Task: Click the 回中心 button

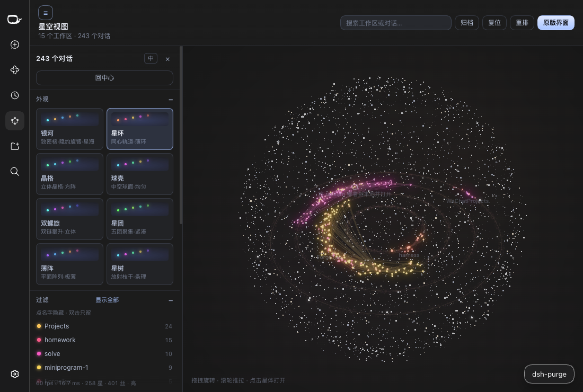Action: point(104,78)
